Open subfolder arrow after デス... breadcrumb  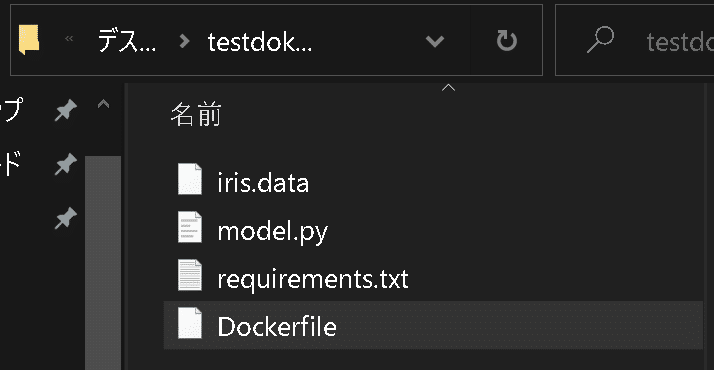tap(184, 41)
